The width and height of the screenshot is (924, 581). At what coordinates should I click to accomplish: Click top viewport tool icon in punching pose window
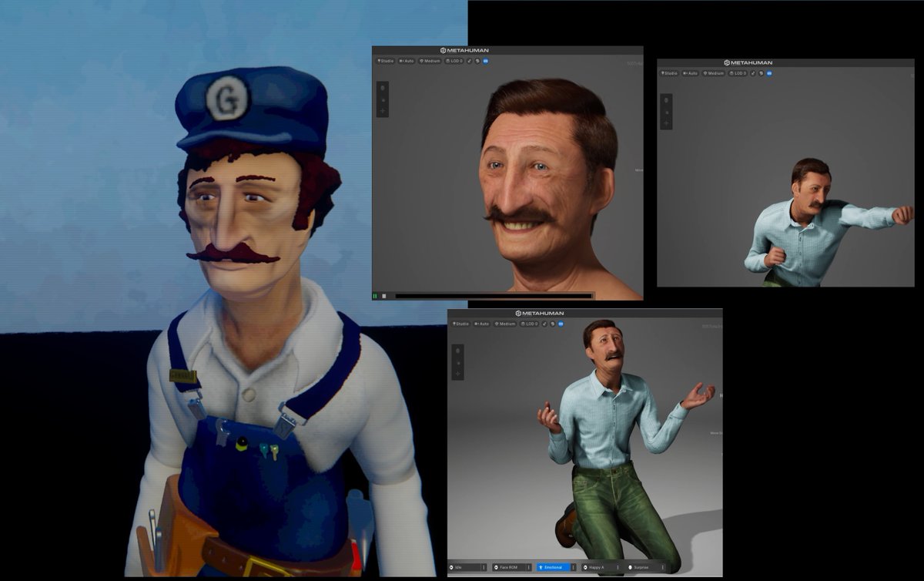coord(666,100)
